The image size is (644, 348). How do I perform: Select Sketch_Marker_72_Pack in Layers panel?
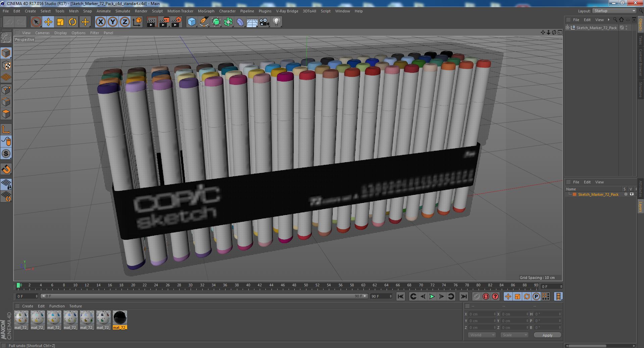pos(598,194)
